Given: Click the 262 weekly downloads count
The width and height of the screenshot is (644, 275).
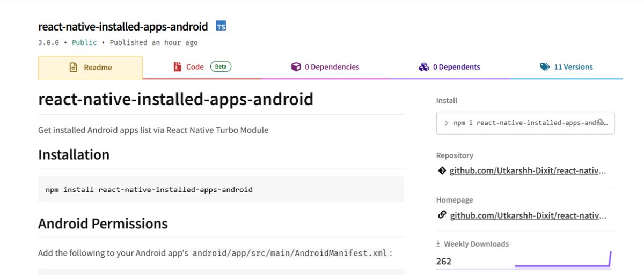Looking at the screenshot, I should 444,262.
